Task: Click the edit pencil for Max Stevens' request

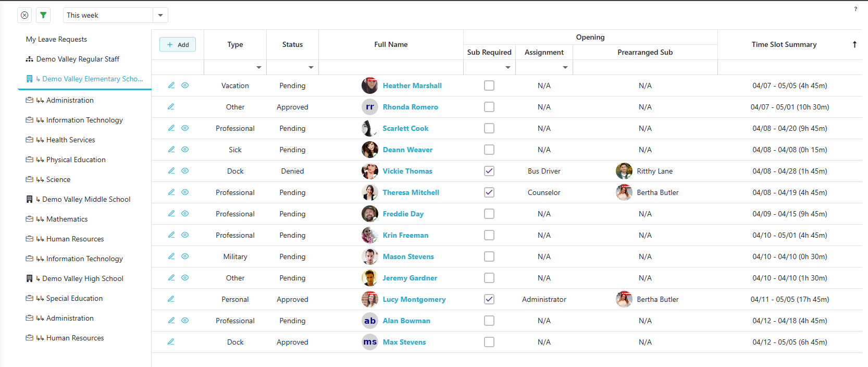Action: tap(171, 342)
